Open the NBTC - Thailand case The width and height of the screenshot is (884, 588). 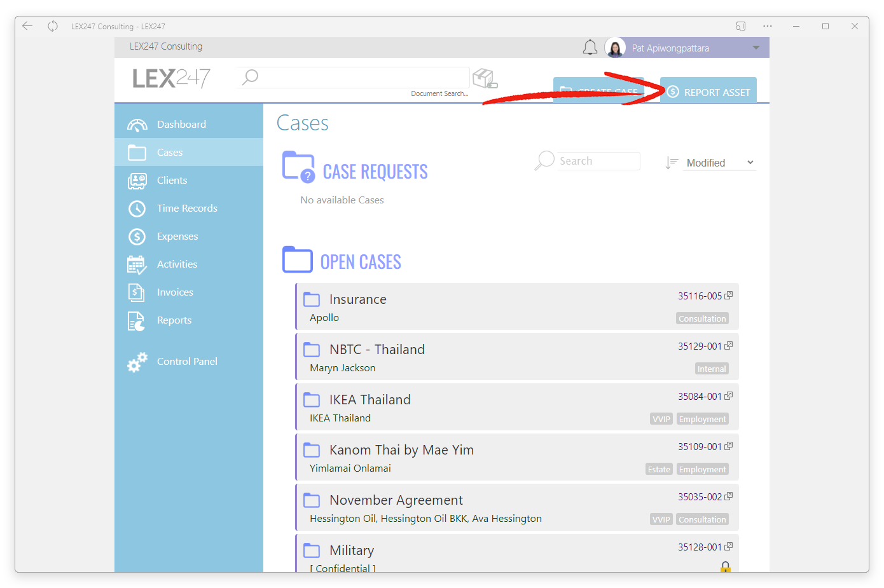point(377,350)
